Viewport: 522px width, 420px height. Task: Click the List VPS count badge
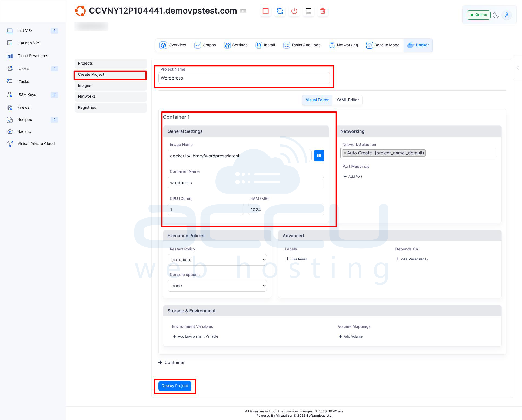click(54, 31)
